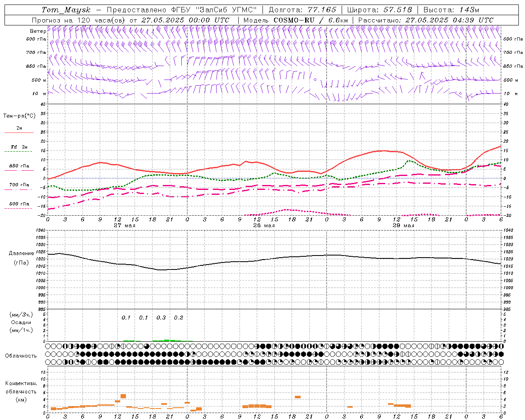Screen dimensions: 525x420
Task: Click the '850 гПа' temperature legend label
Action: [19, 166]
